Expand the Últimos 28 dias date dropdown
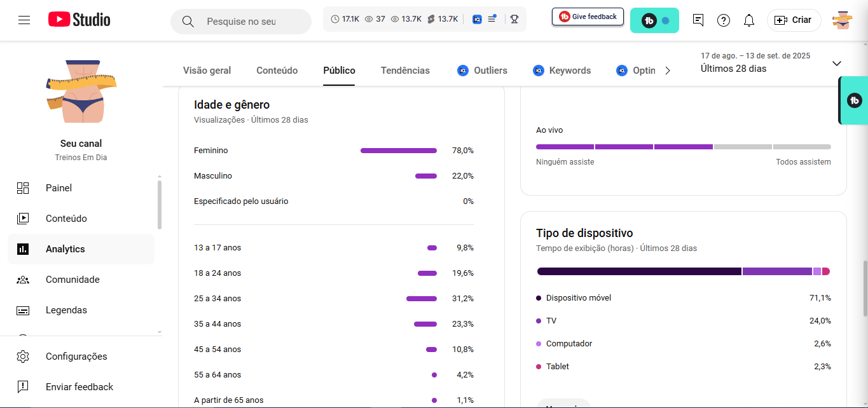The image size is (868, 408). click(837, 64)
